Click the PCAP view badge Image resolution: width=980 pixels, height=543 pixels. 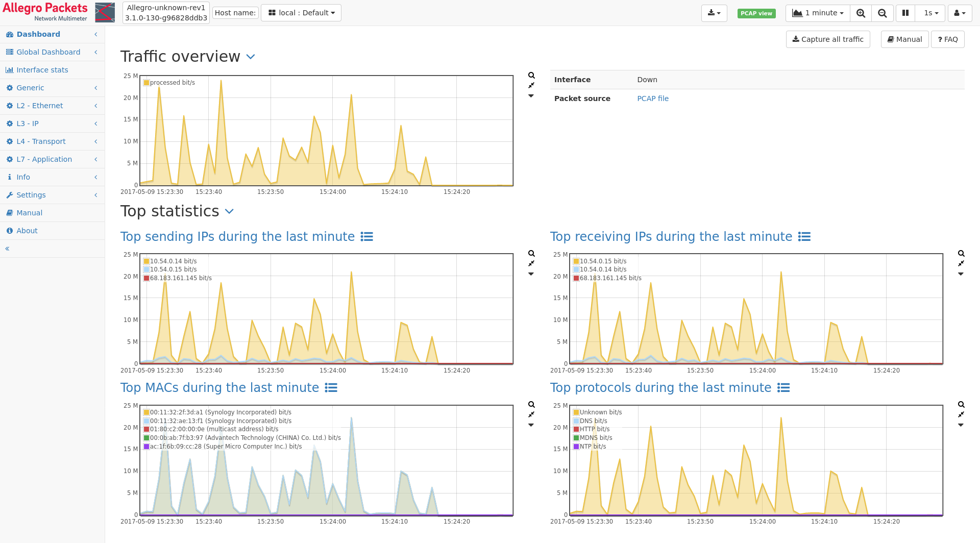[x=756, y=13]
